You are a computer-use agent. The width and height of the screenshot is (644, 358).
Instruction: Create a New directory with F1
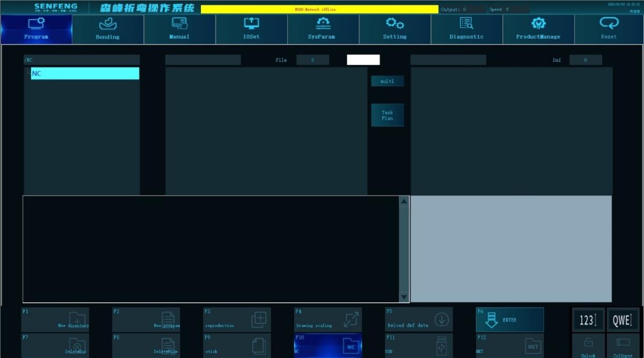coord(55,319)
